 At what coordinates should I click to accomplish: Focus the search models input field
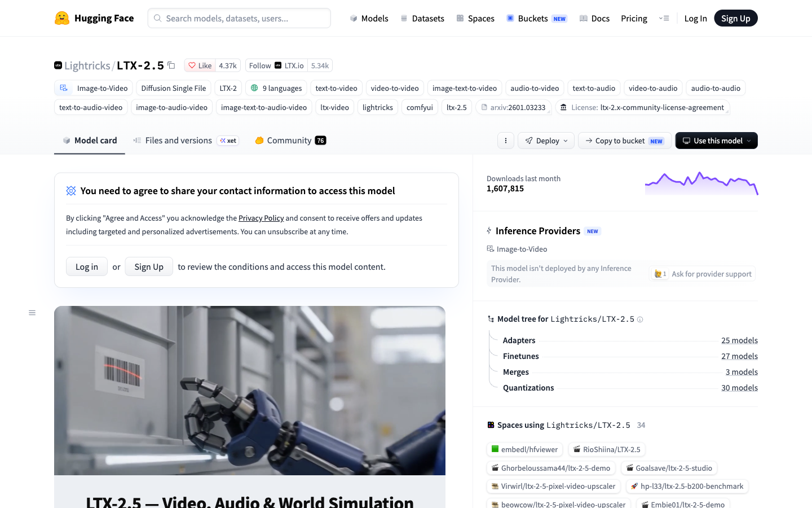[x=239, y=18]
